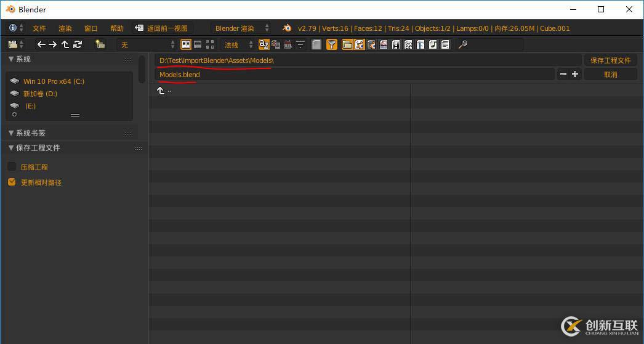This screenshot has height=344, width=644.
Task: Go to parent directory arrow in toolbar
Action: pos(65,44)
